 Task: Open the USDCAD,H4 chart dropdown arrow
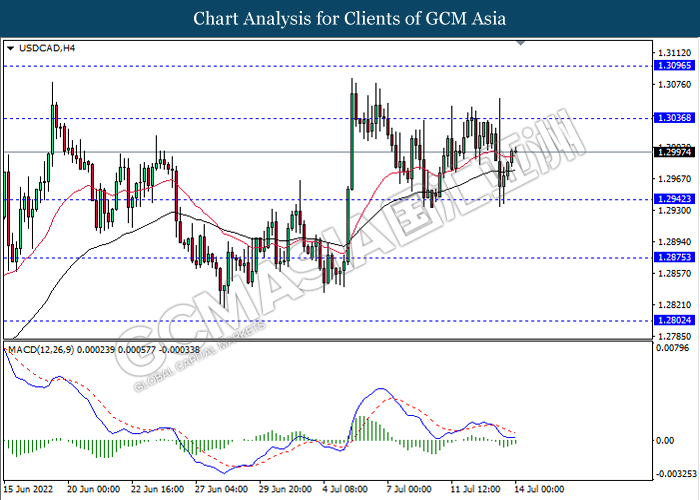coord(11,48)
